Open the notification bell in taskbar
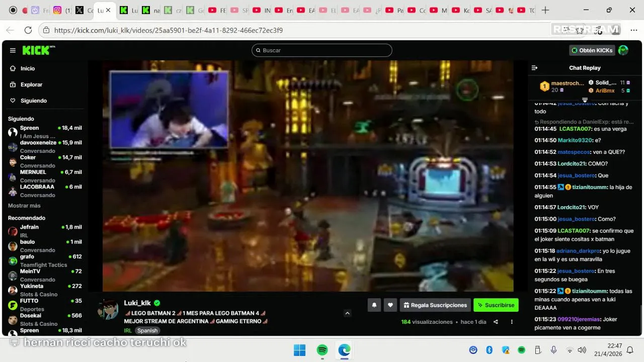The height and width of the screenshot is (362, 644). click(630, 350)
